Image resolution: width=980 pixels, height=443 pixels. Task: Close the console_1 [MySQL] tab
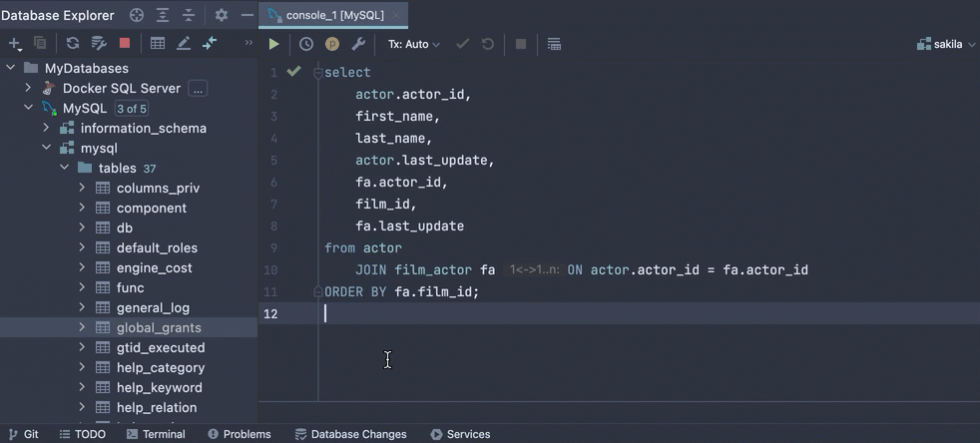coord(396,15)
